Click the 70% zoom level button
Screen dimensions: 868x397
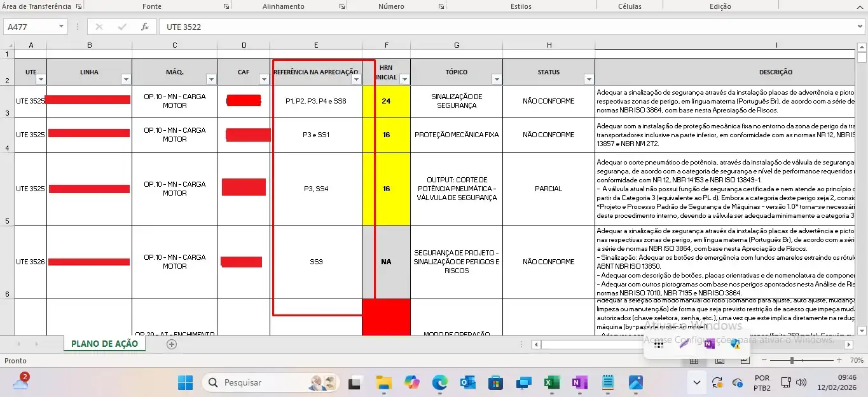856,360
